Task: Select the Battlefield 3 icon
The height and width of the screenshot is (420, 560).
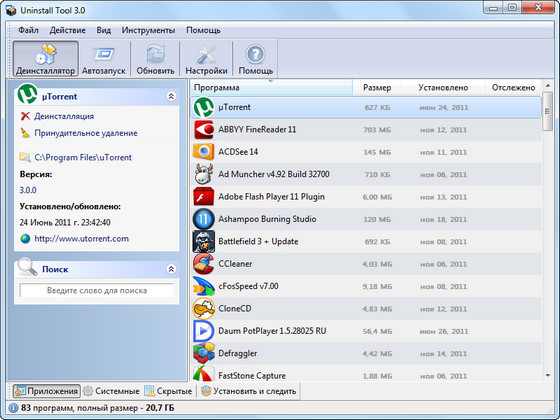Action: click(x=204, y=241)
